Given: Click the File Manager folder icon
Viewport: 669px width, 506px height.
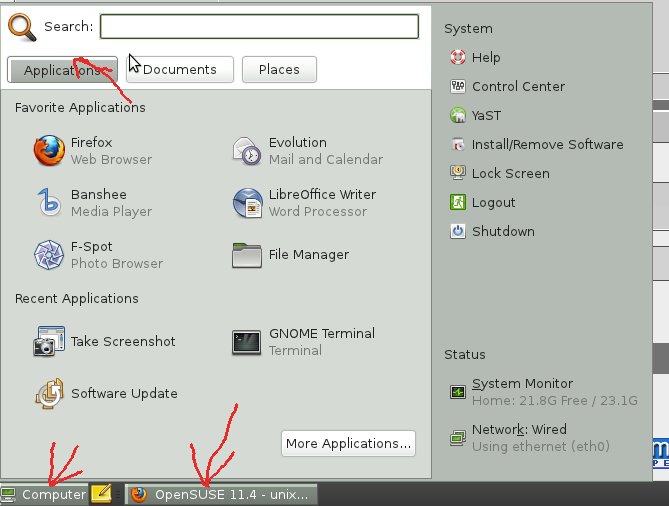Looking at the screenshot, I should coord(247,255).
